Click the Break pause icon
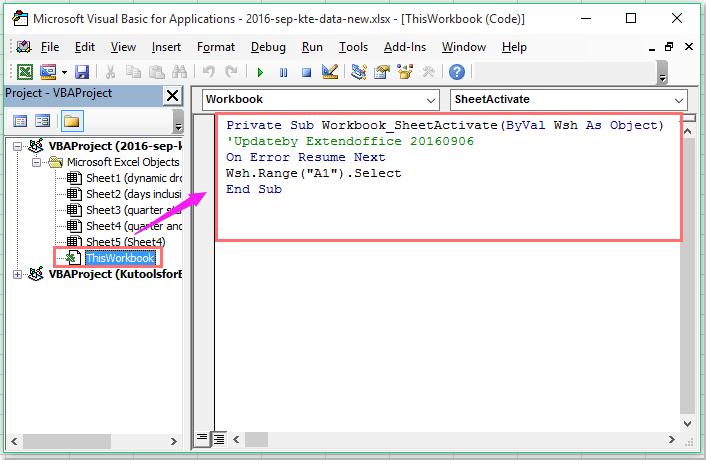Viewport: 706px width, 460px height. (283, 72)
